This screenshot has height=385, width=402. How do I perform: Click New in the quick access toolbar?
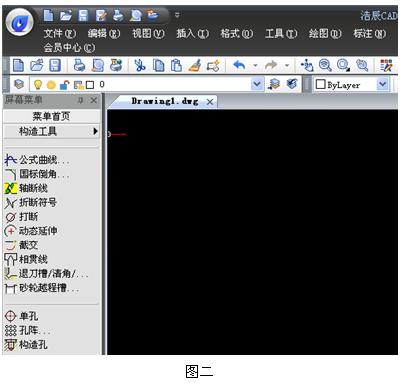(48, 15)
